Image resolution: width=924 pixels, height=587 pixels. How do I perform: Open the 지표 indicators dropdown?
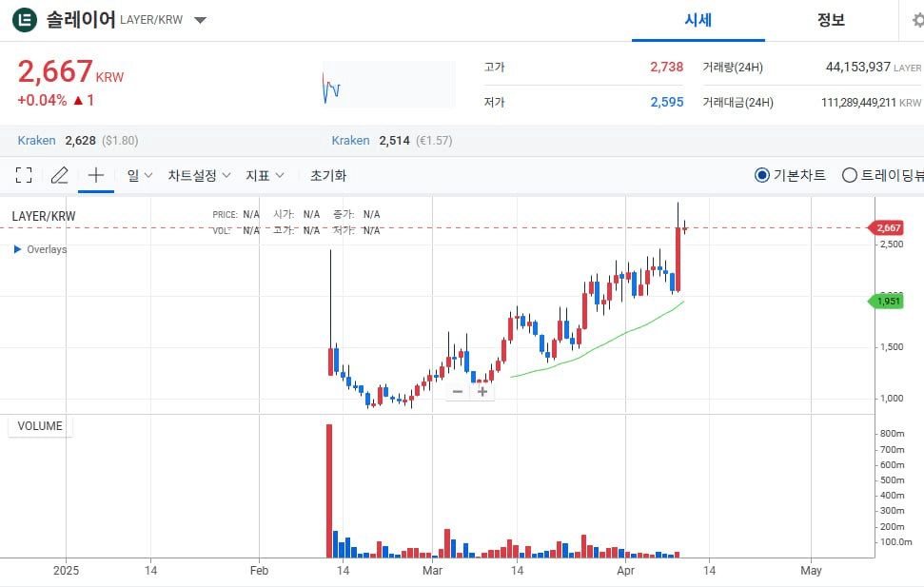point(265,175)
